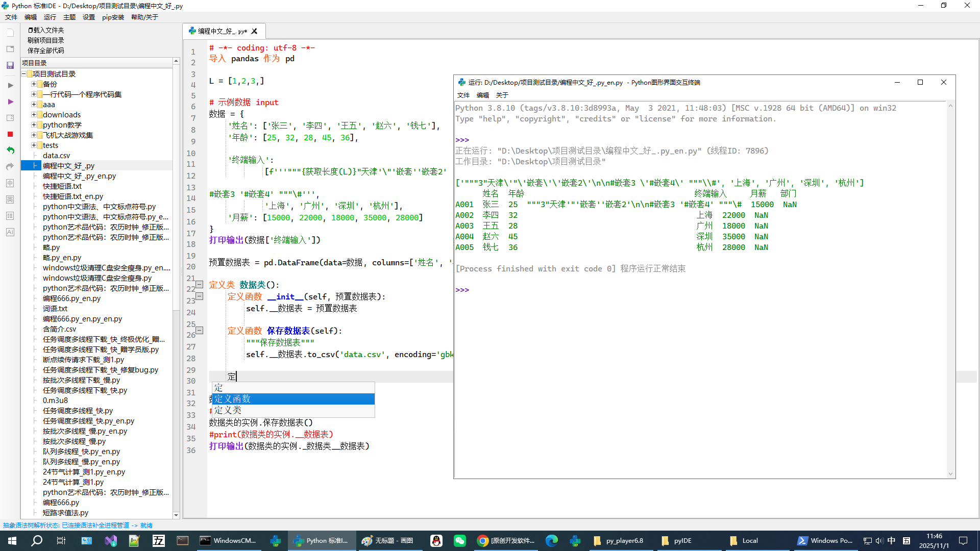Click the green undo arrow icon
The height and width of the screenshot is (551, 980).
10,151
